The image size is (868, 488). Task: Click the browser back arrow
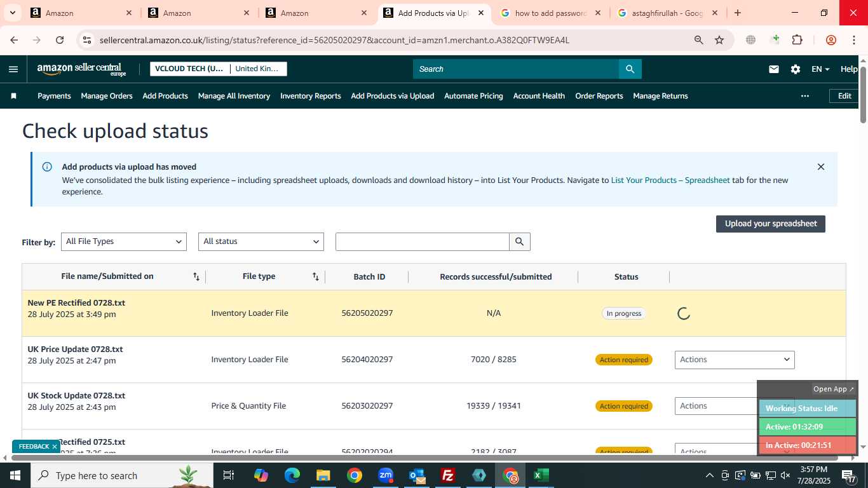[14, 40]
